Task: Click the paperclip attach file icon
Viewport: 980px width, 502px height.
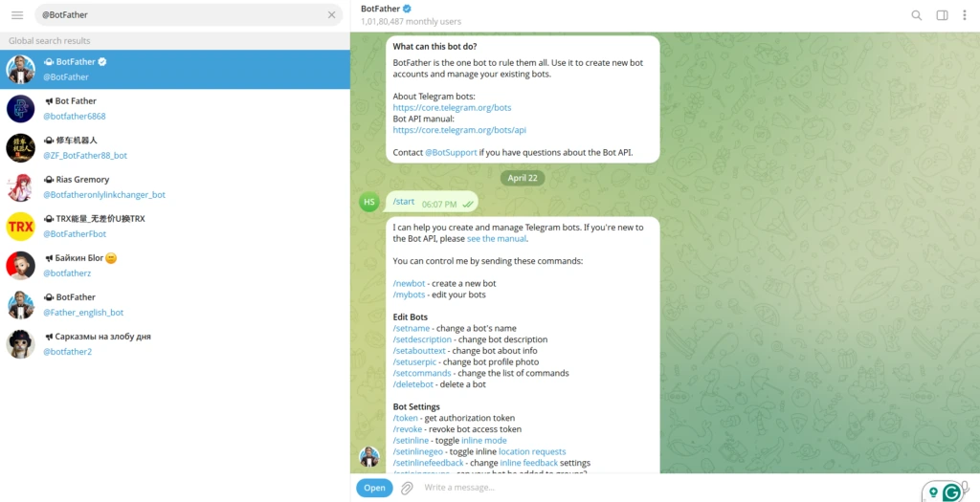Action: point(407,488)
